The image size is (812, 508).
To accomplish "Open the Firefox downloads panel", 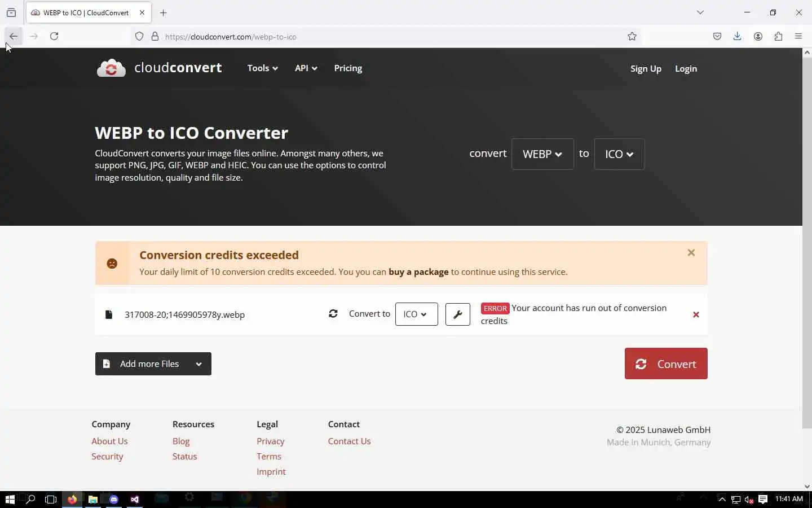I will [737, 36].
